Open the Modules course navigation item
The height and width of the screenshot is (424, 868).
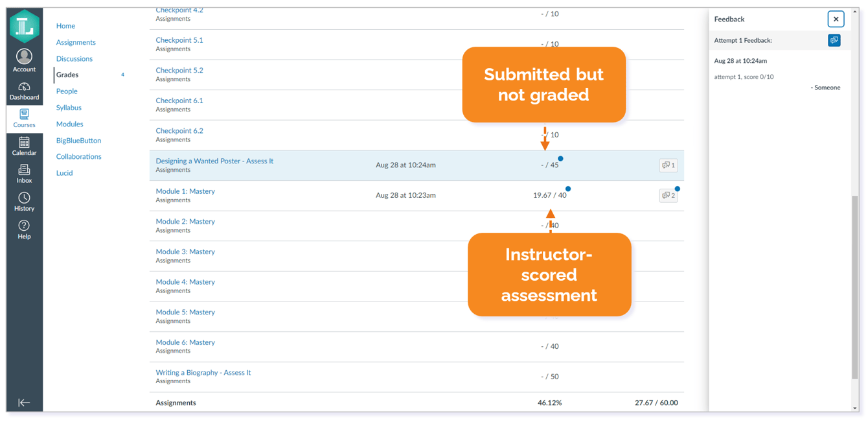click(69, 124)
